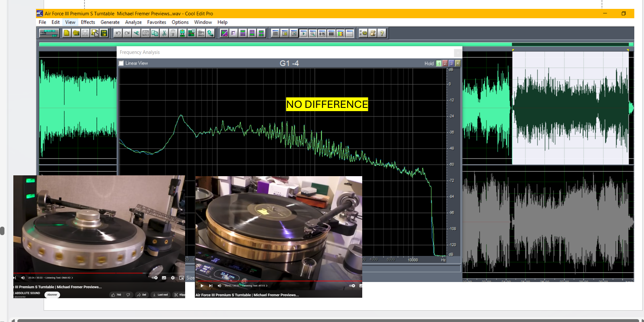Click the Open file folder icon

click(76, 33)
